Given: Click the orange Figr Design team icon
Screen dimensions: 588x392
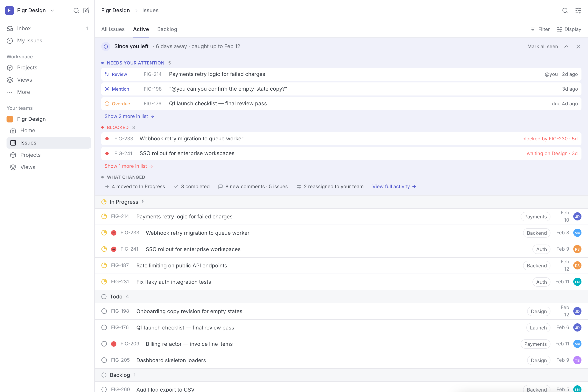Looking at the screenshot, I should pyautogui.click(x=10, y=119).
